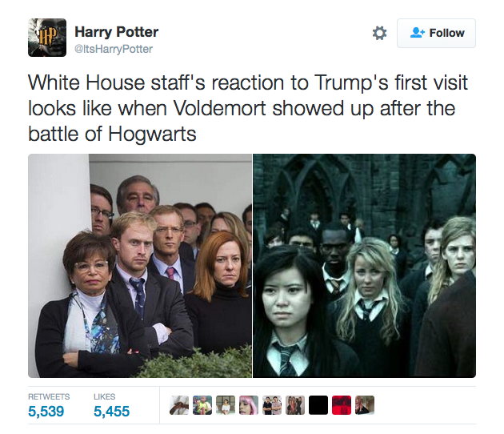The image size is (504, 434).
Task: Click the gear settings icon
Action: click(379, 33)
